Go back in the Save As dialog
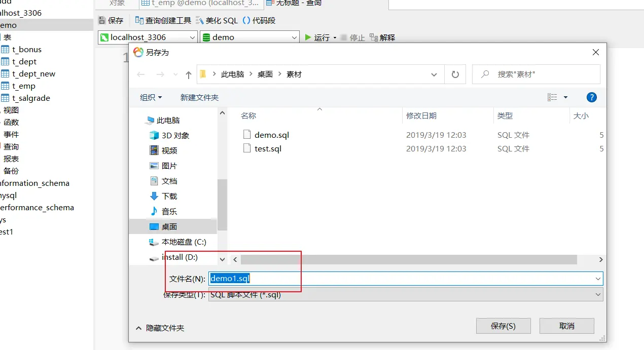Viewport: 644px width, 350px height. (141, 74)
